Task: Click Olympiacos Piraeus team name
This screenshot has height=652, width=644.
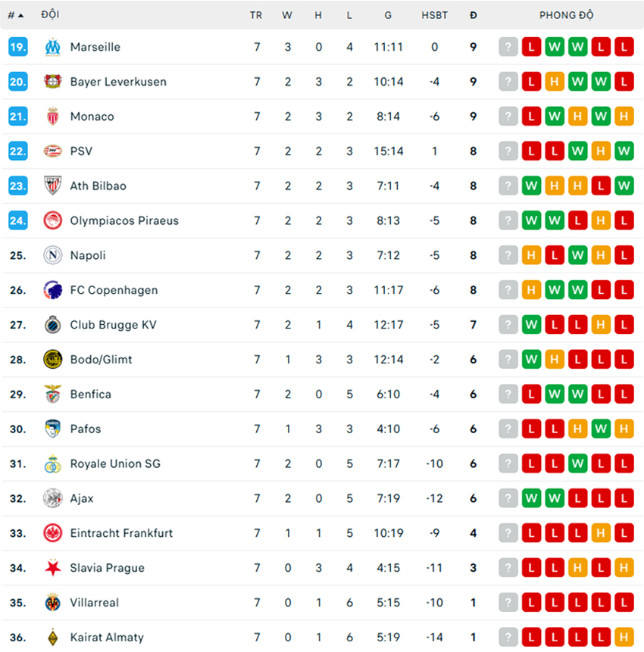Action: pos(124,220)
